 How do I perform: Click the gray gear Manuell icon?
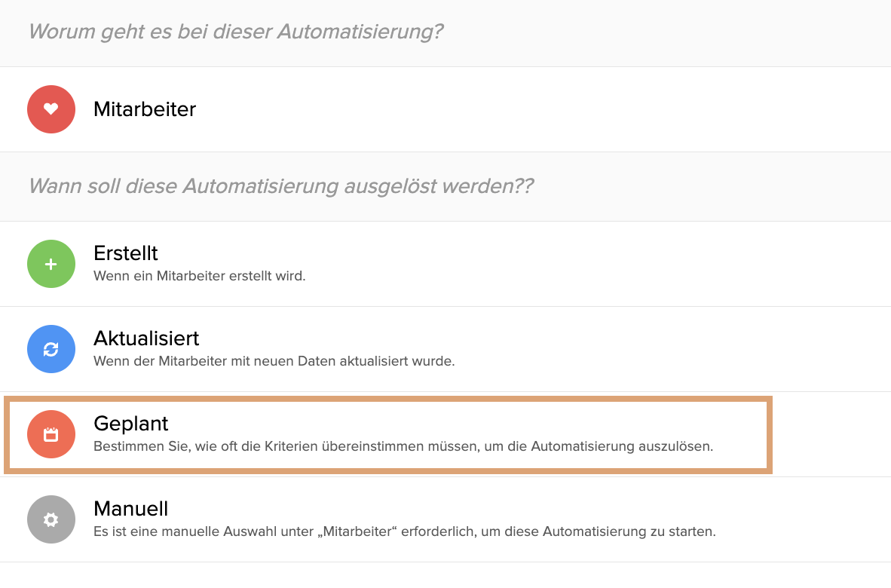click(x=51, y=519)
